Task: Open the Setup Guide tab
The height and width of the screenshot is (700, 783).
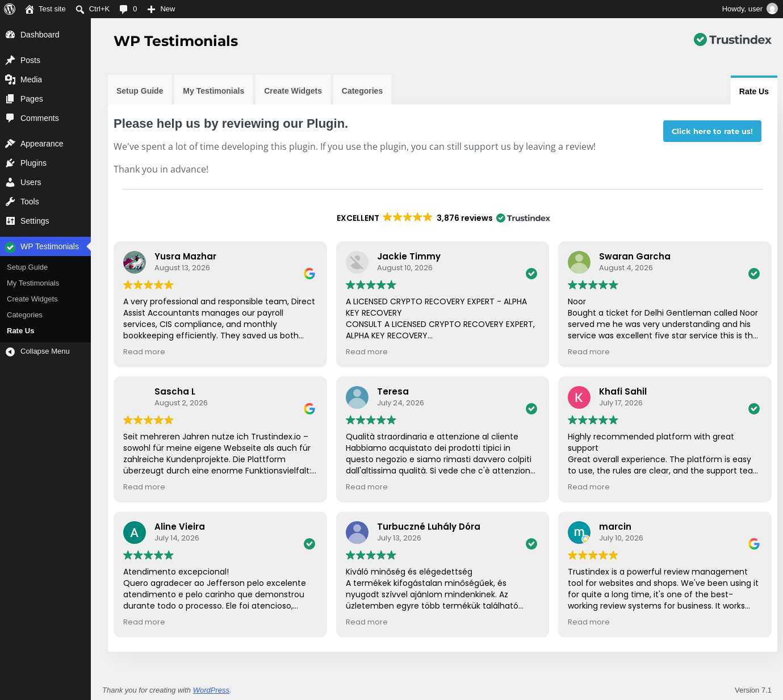Action: pyautogui.click(x=140, y=90)
